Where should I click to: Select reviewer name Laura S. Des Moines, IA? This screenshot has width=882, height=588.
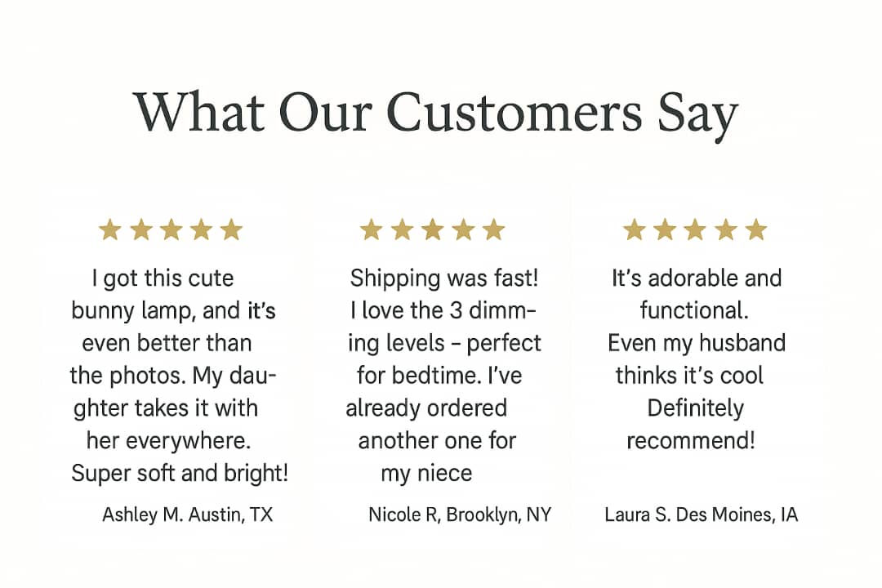point(701,514)
